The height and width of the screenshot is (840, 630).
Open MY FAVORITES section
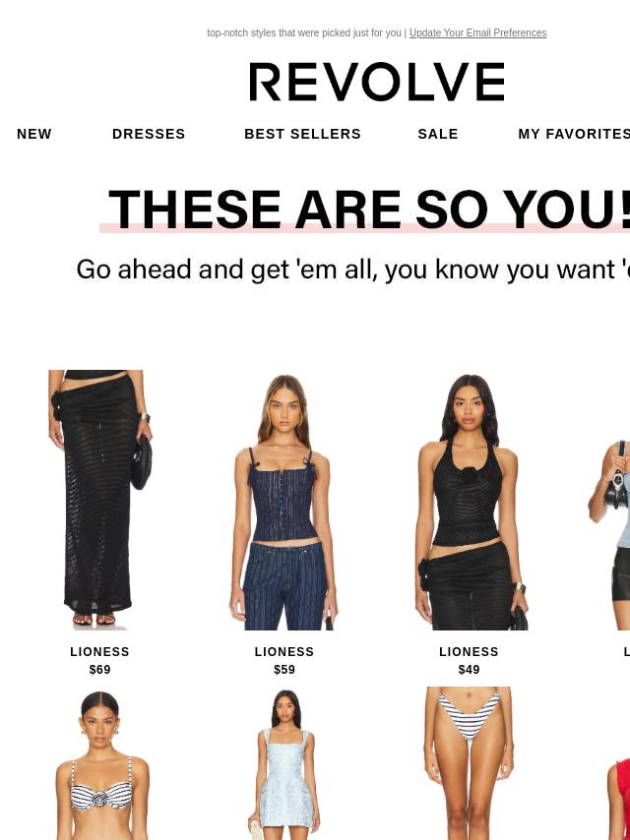pos(574,134)
